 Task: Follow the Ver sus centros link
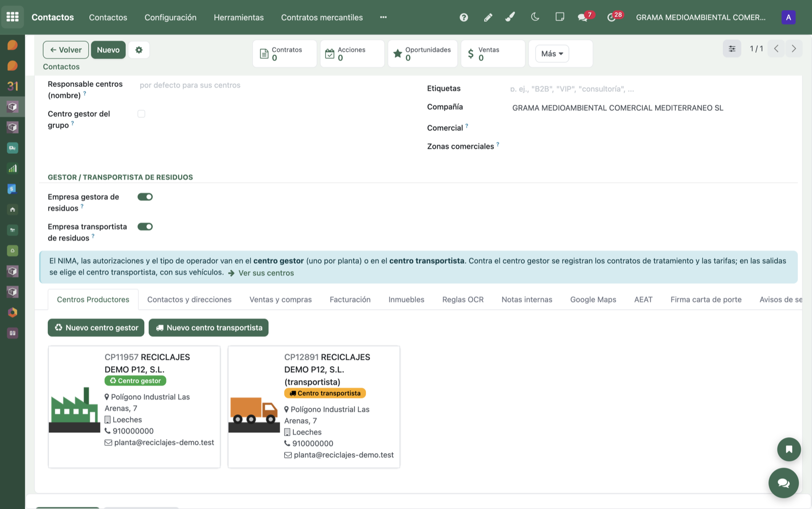pos(266,273)
